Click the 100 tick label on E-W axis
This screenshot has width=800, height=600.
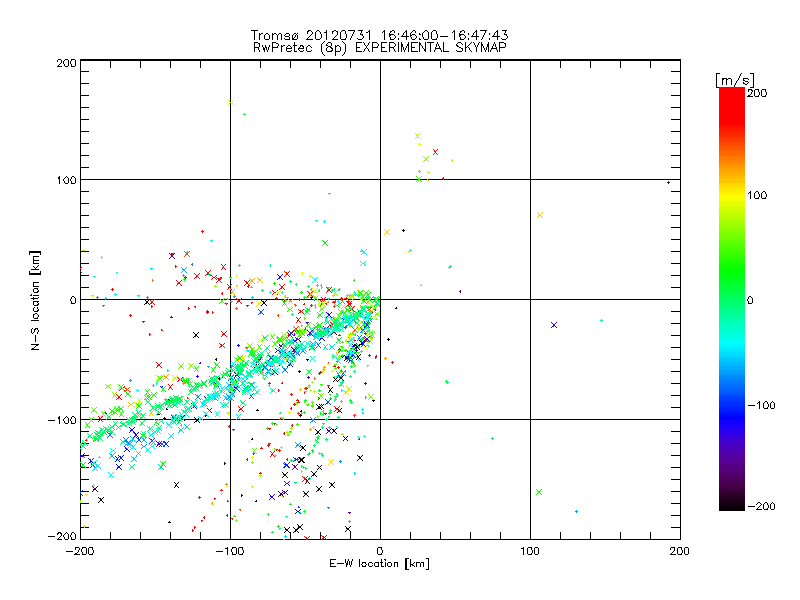tap(530, 551)
